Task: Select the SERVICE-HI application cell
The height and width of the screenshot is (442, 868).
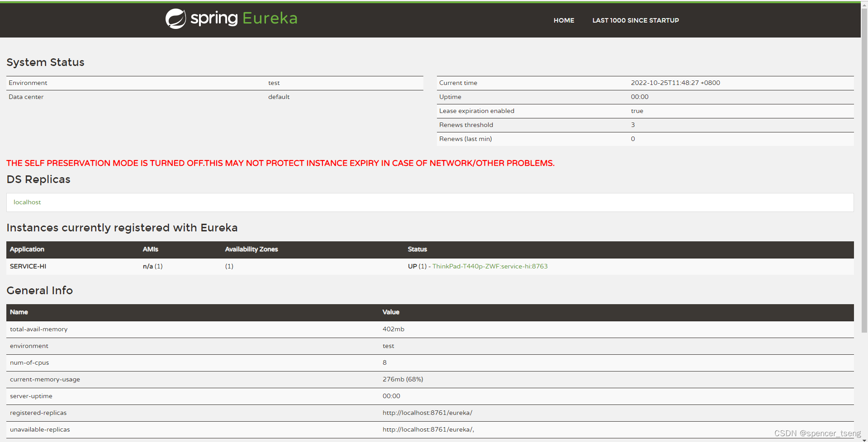Action: pyautogui.click(x=28, y=266)
